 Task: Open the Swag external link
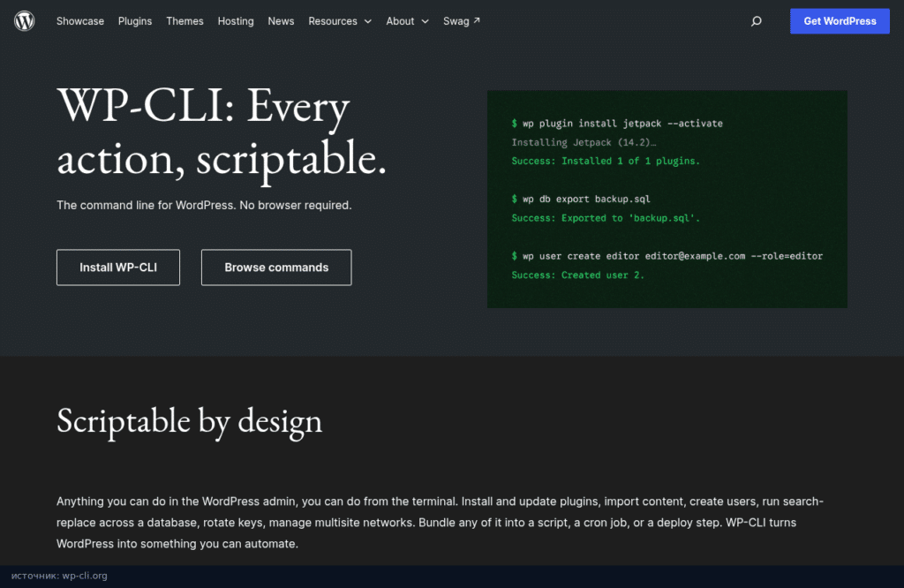point(461,21)
